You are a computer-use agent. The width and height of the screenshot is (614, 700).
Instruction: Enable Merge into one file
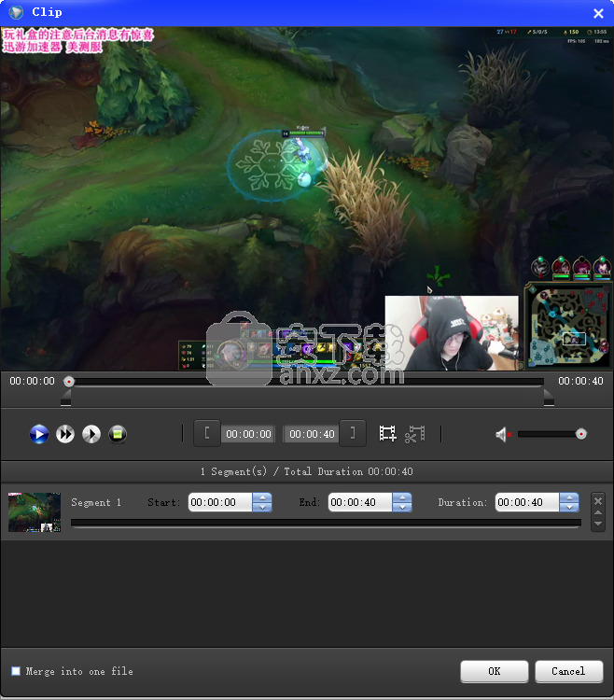(16, 671)
